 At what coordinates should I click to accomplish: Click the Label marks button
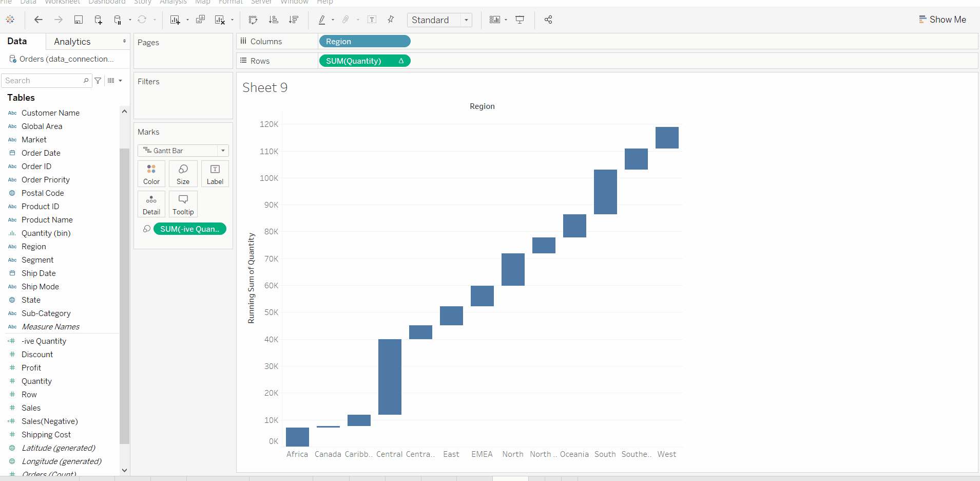(x=215, y=174)
